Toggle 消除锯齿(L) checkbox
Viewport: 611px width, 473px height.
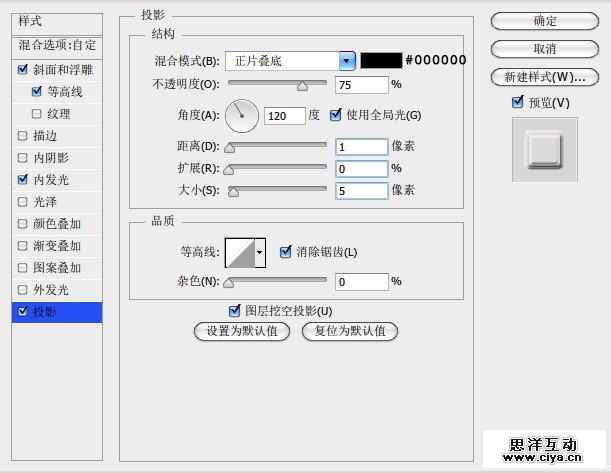click(286, 252)
